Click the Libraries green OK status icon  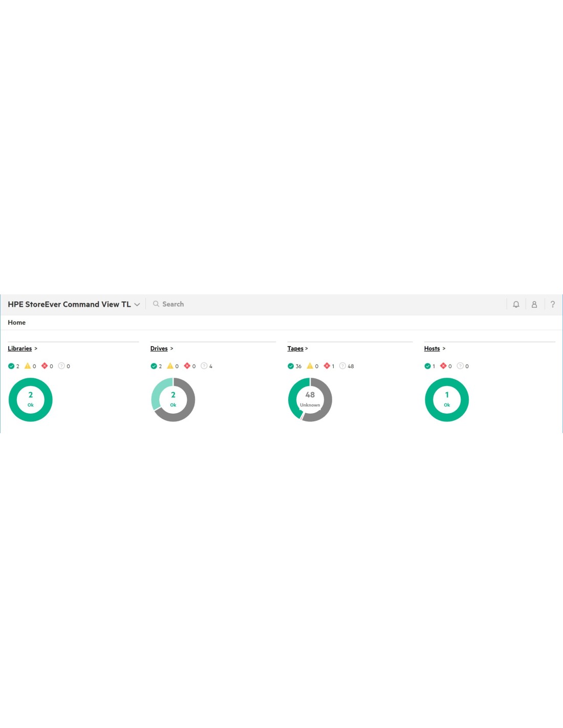tap(11, 366)
